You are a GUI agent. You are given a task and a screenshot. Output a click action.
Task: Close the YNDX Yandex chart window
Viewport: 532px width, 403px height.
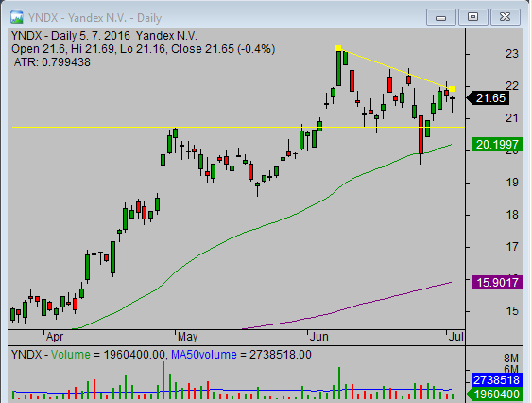tap(506, 17)
